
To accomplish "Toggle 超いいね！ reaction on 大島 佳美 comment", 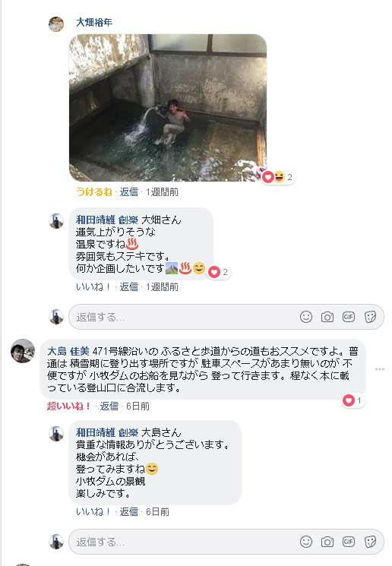I will coord(68,406).
